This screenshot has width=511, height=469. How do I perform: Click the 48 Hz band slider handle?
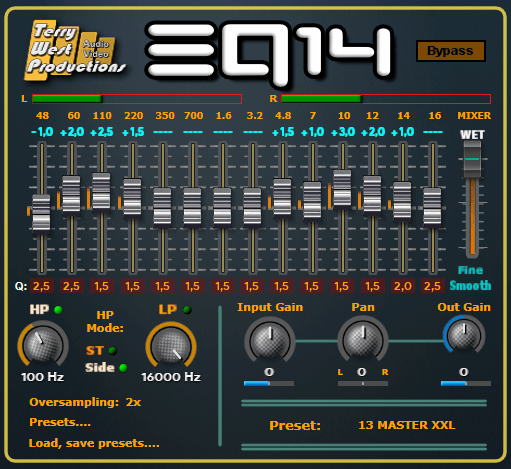click(x=41, y=214)
